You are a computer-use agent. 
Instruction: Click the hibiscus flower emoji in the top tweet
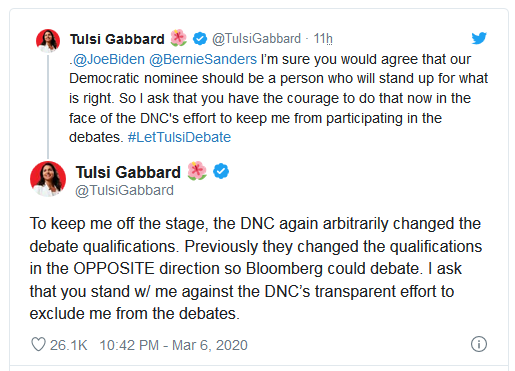coord(178,38)
